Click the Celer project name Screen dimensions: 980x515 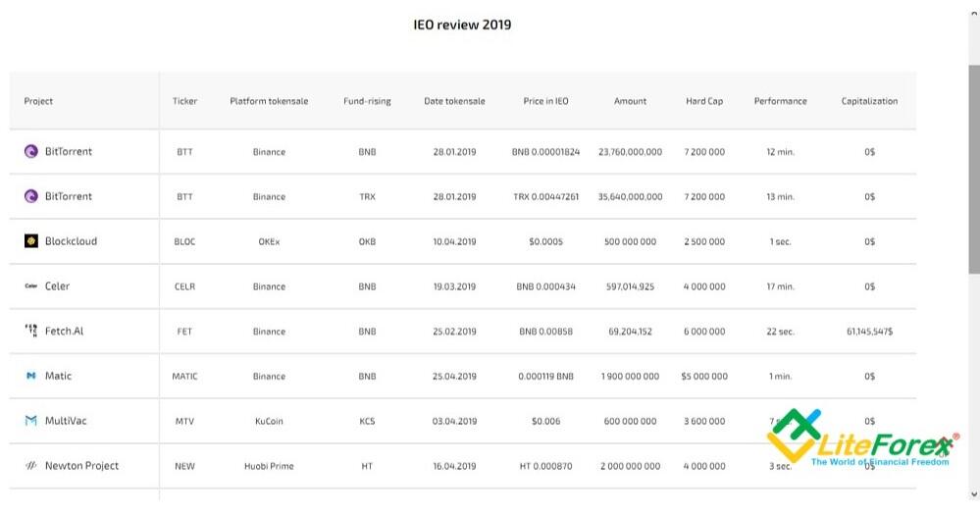coord(58,286)
